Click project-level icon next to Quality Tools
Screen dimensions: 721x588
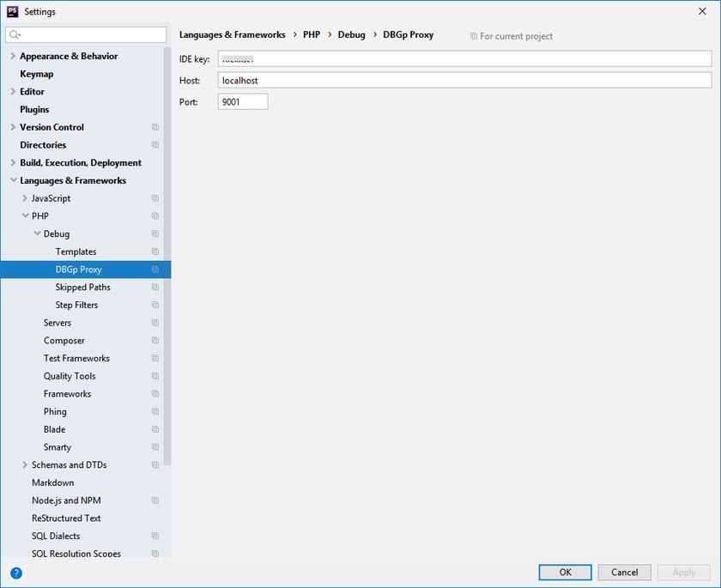[155, 376]
